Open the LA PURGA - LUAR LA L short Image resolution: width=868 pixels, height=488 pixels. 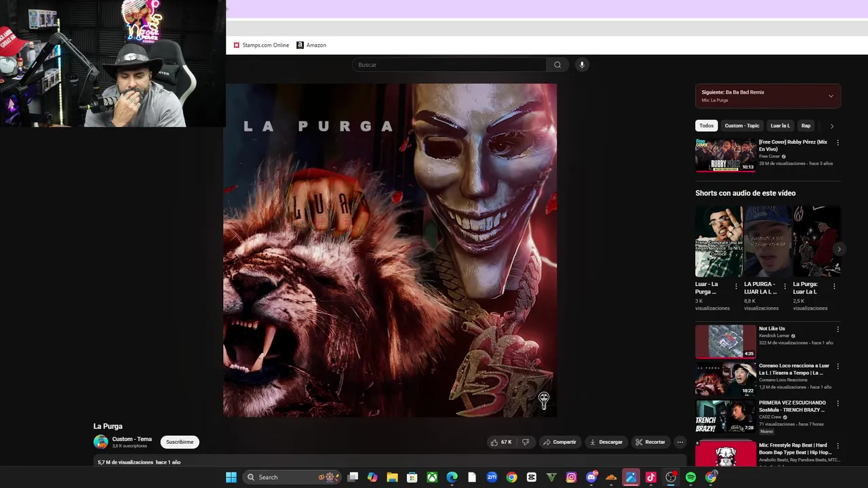click(767, 241)
